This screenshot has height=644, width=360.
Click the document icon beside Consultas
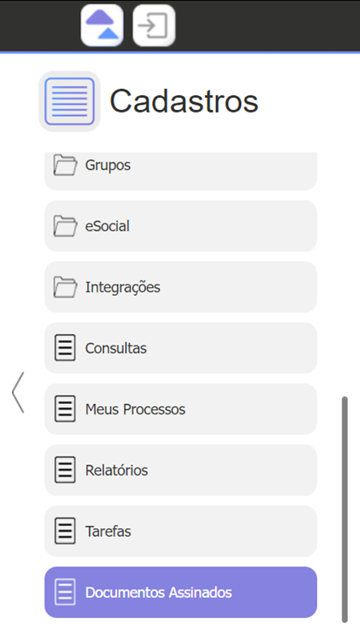[x=65, y=348]
